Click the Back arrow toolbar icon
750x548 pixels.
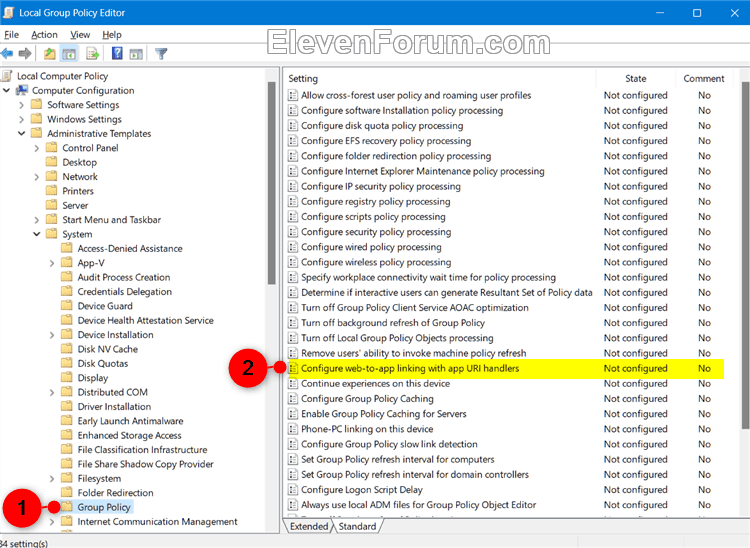pyautogui.click(x=7, y=54)
